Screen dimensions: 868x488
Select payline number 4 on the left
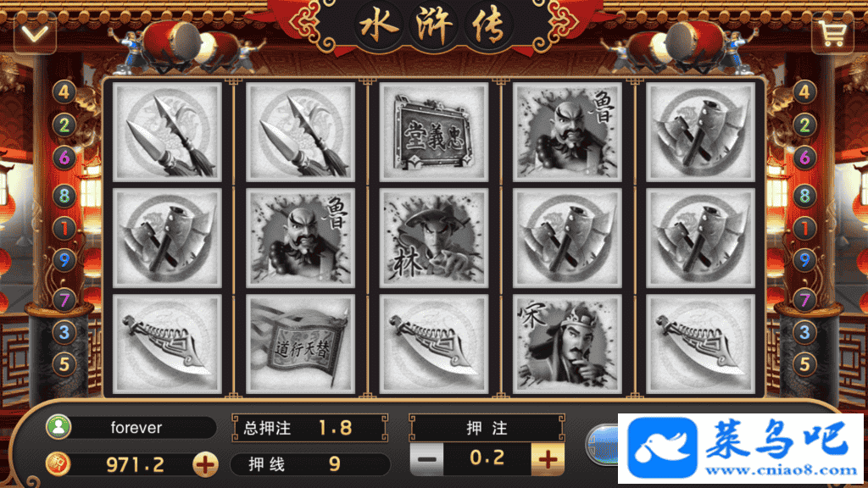tap(64, 91)
